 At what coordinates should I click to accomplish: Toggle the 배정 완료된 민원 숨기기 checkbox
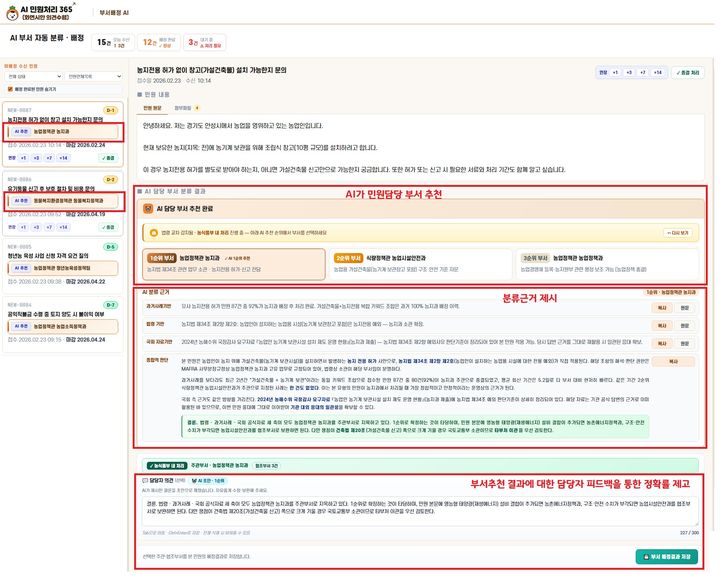point(10,89)
